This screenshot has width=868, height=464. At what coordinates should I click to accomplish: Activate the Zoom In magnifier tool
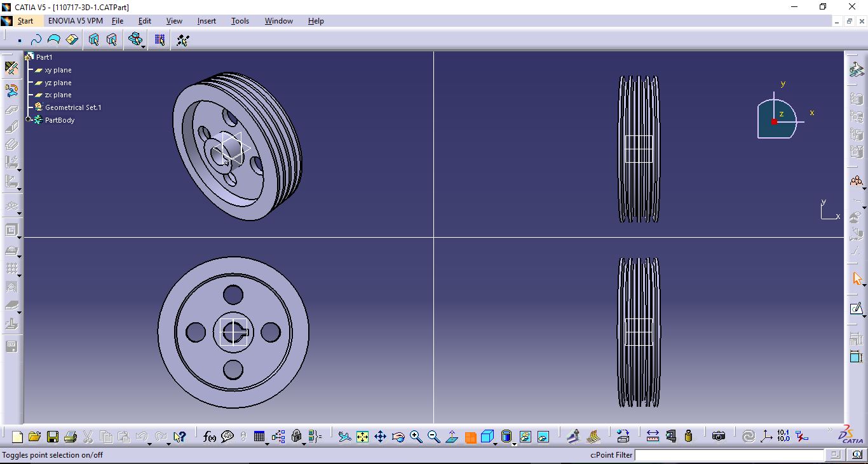click(417, 437)
